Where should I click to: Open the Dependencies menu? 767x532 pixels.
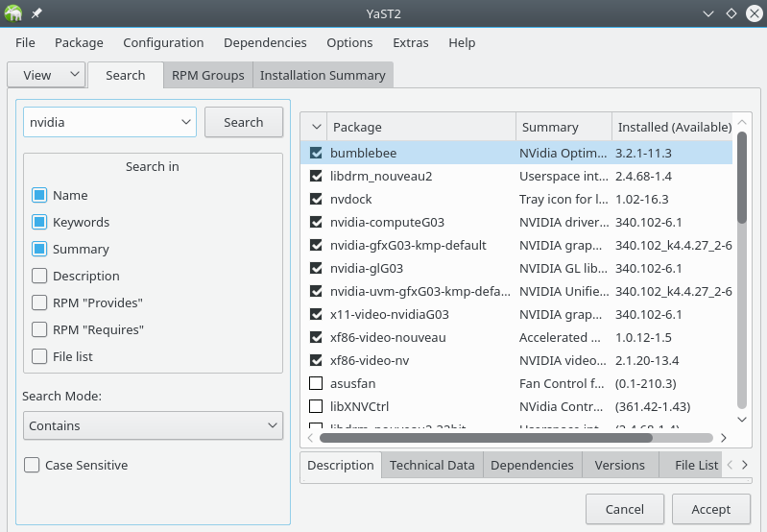tap(265, 42)
